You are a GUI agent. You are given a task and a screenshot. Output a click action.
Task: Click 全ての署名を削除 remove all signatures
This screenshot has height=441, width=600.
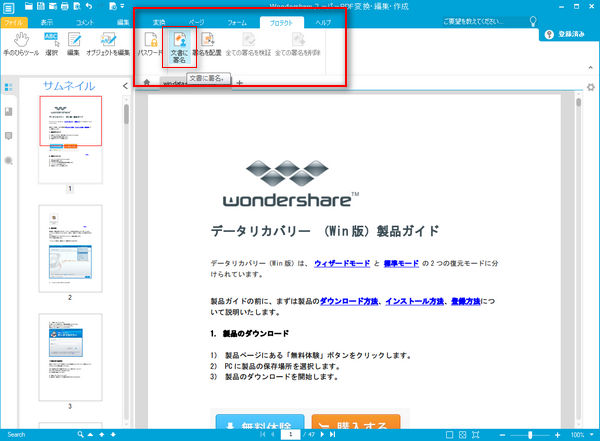[x=298, y=44]
